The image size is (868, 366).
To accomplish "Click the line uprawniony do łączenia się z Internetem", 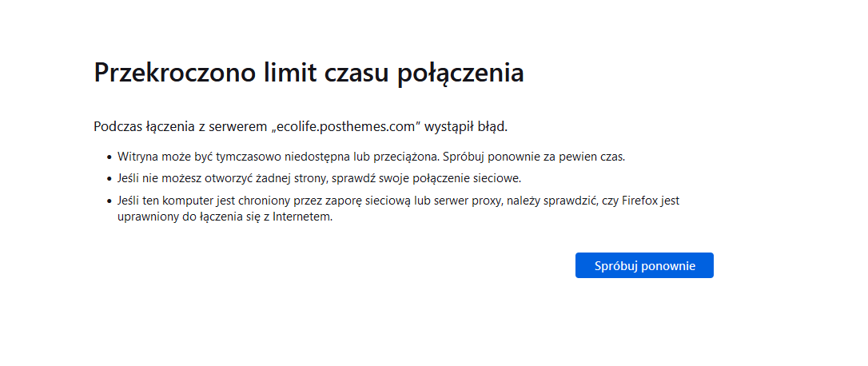I will tap(225, 217).
